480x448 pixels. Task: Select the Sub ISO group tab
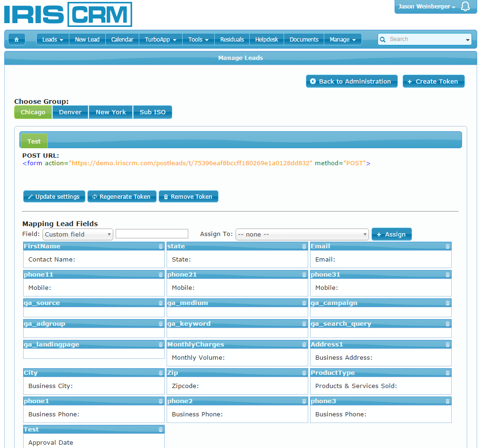click(152, 112)
